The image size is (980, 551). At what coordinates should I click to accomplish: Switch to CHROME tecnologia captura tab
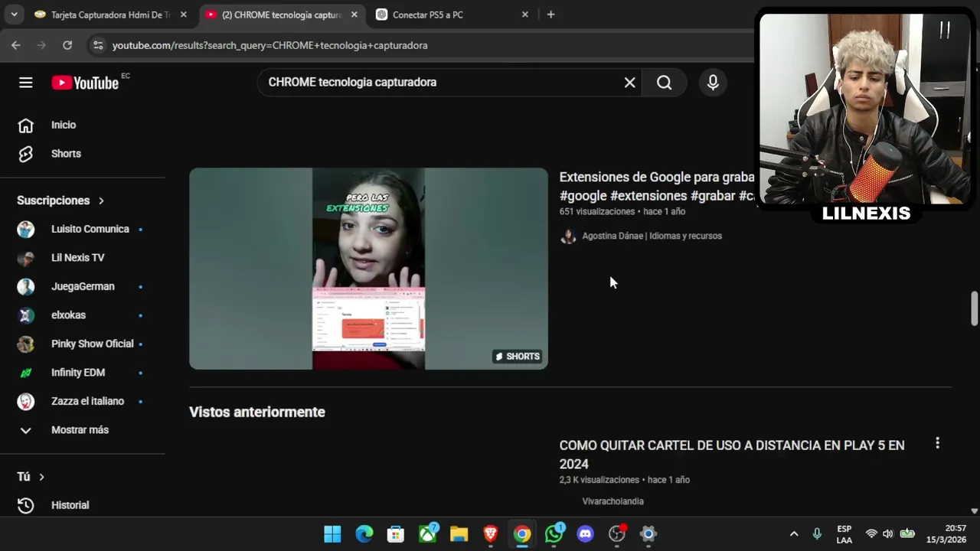tap(281, 15)
